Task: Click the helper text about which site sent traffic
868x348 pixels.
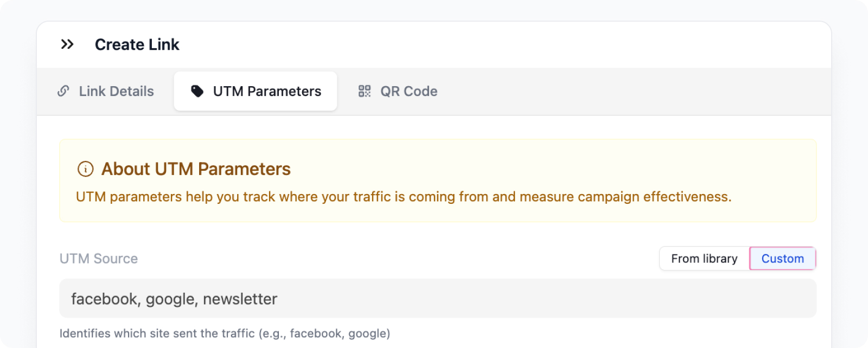Action: click(x=225, y=333)
